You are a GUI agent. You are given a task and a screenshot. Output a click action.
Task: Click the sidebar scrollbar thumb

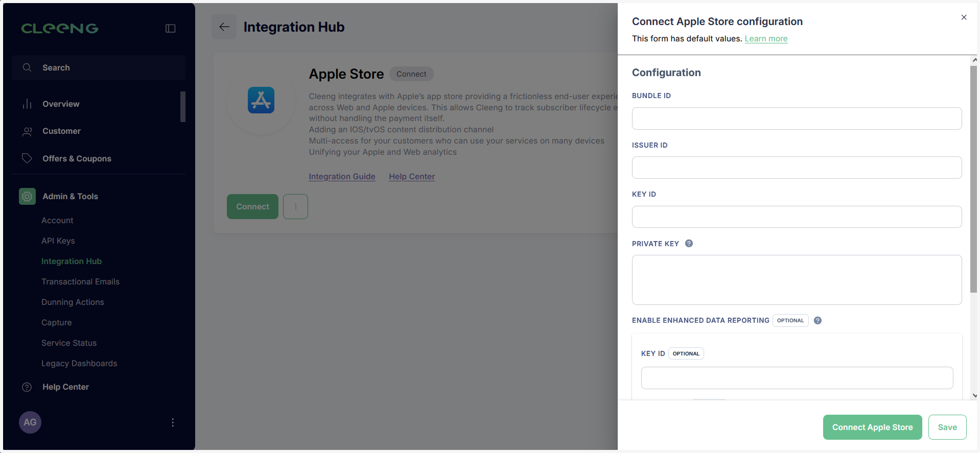(183, 106)
